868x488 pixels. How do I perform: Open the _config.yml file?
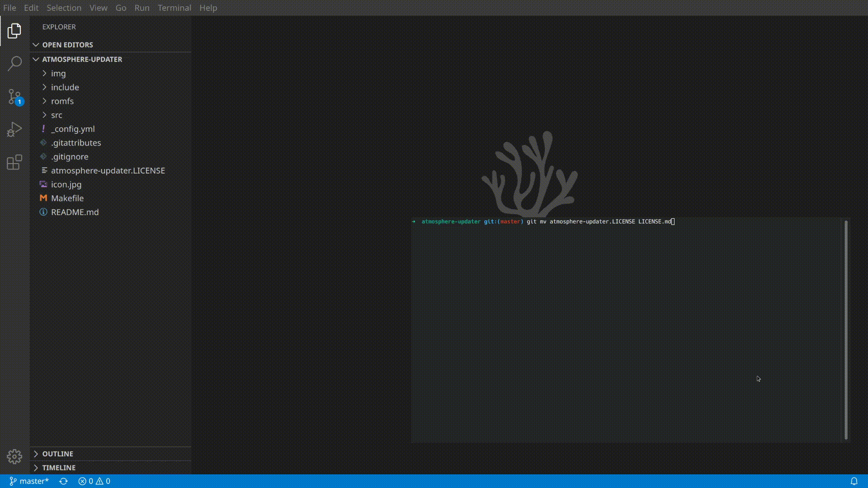(x=111, y=129)
